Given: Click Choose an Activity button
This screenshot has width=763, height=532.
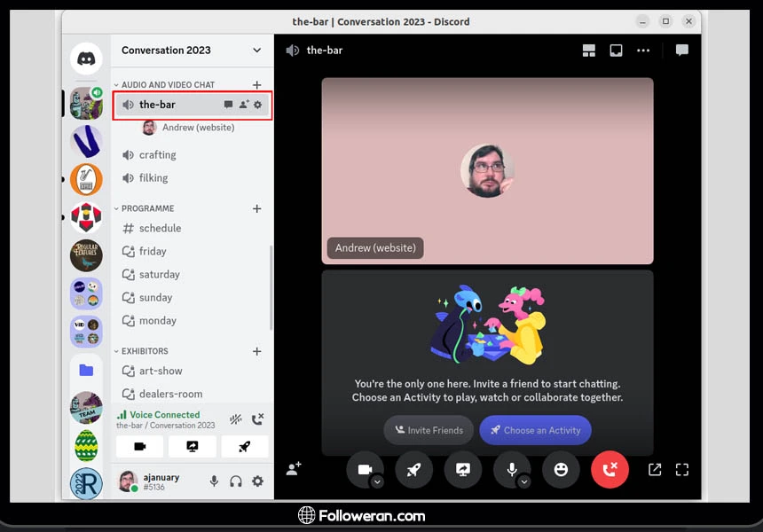Looking at the screenshot, I should tap(535, 430).
